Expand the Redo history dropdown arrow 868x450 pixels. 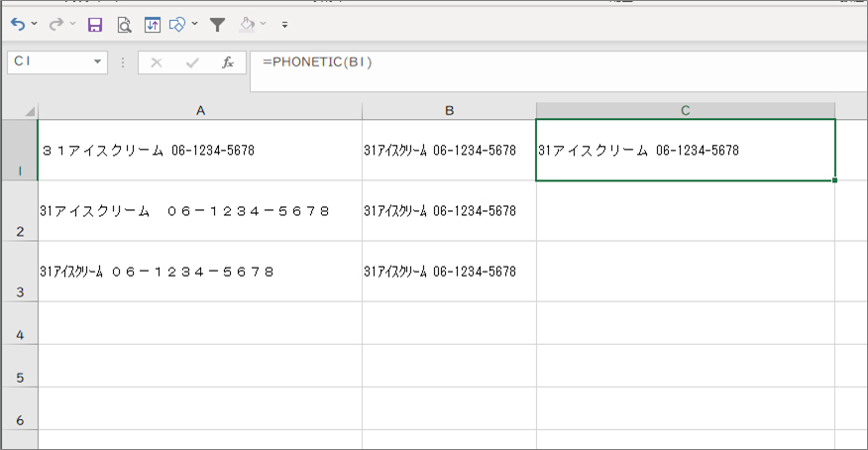pos(72,24)
